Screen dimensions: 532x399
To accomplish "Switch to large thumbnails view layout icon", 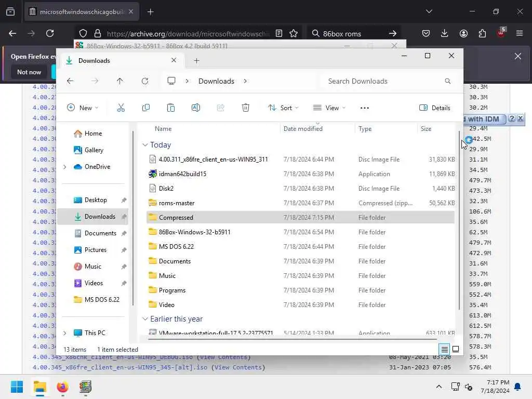I will (456, 349).
